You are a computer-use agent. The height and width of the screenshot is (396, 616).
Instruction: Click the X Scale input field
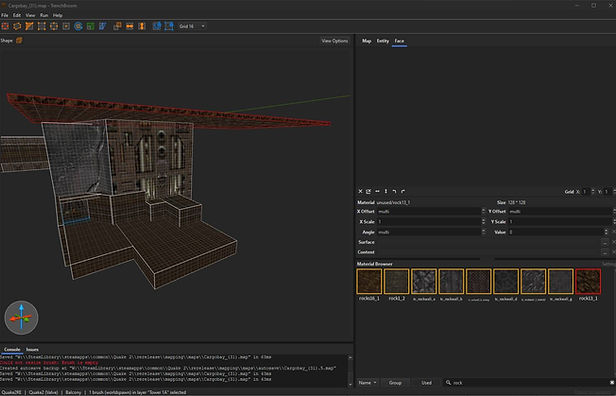(x=429, y=222)
